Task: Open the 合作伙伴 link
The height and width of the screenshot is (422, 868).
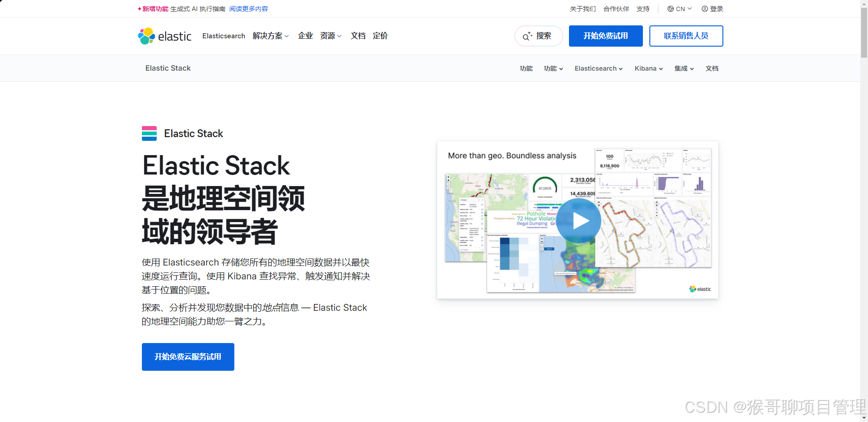Action: pos(616,9)
